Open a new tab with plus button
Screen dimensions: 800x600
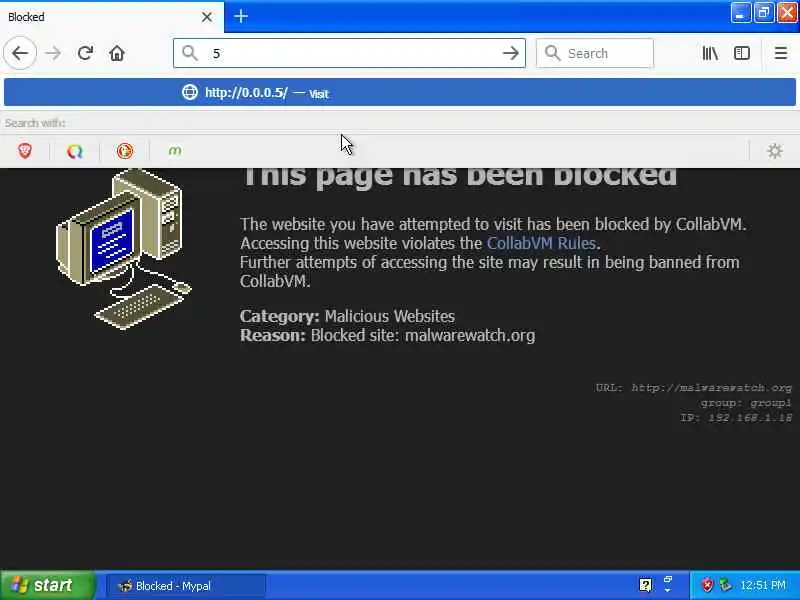(x=241, y=16)
